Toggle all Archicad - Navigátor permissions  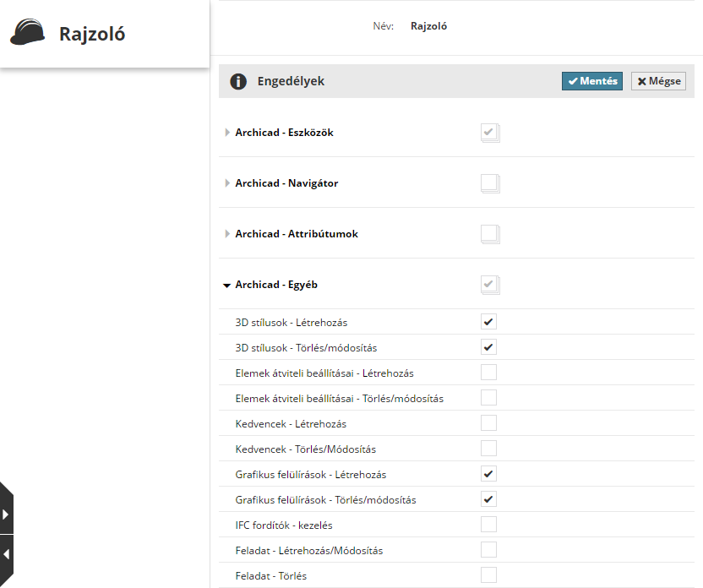tap(488, 182)
